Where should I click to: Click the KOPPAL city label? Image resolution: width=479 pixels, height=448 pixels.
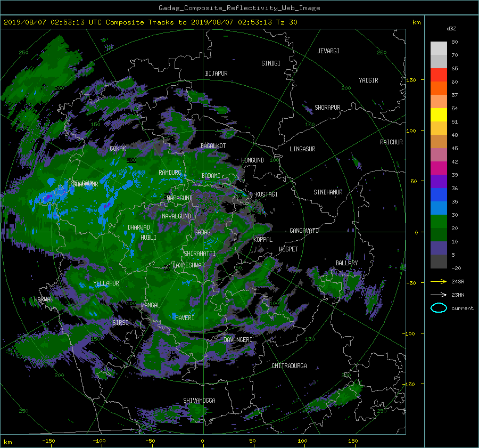coord(263,240)
